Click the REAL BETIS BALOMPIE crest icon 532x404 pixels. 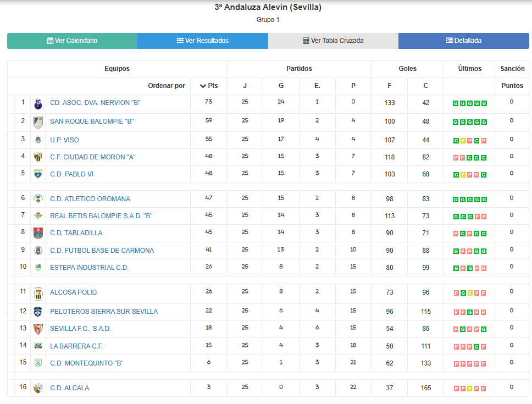[x=38, y=215]
